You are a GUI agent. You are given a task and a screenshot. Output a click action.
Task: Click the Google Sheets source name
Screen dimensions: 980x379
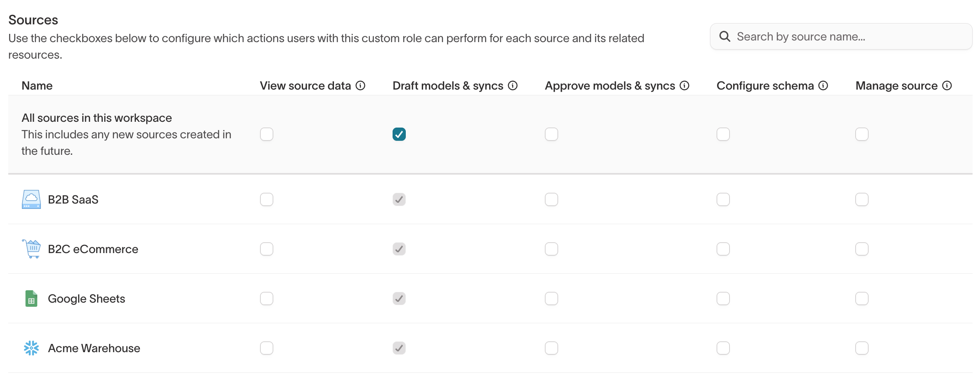(x=86, y=298)
